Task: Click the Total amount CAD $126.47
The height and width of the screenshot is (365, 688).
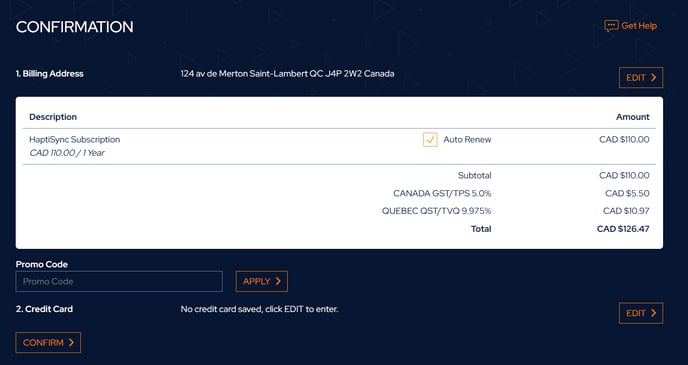Action: click(x=623, y=229)
